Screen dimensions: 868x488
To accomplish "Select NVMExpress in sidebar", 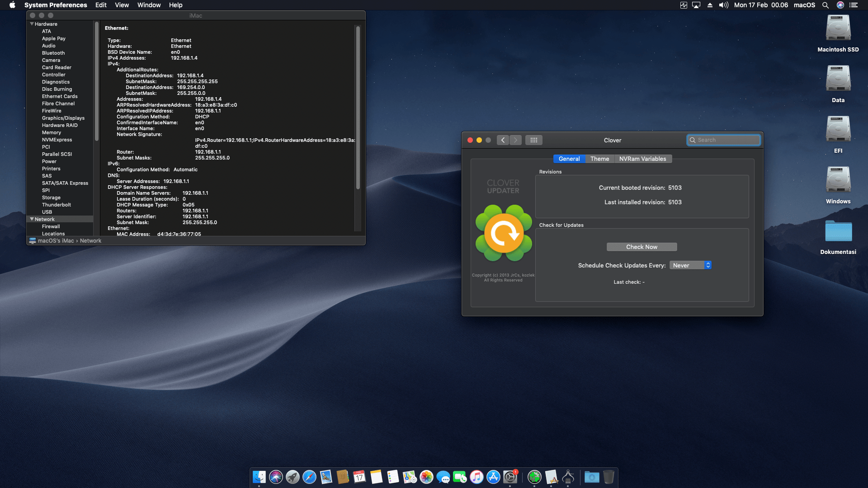I will pyautogui.click(x=57, y=140).
